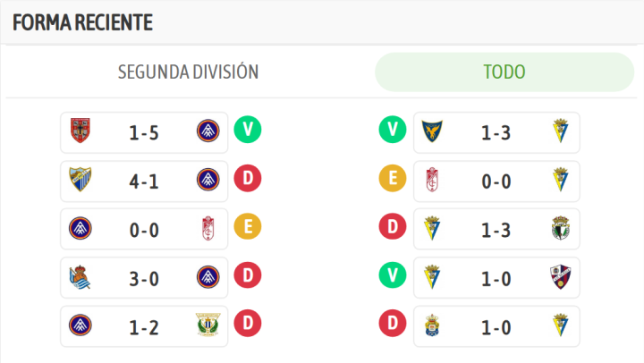Image resolution: width=644 pixels, height=363 pixels.
Task: Click the Las Palmas crest in bottom-right match
Action: pyautogui.click(x=434, y=325)
